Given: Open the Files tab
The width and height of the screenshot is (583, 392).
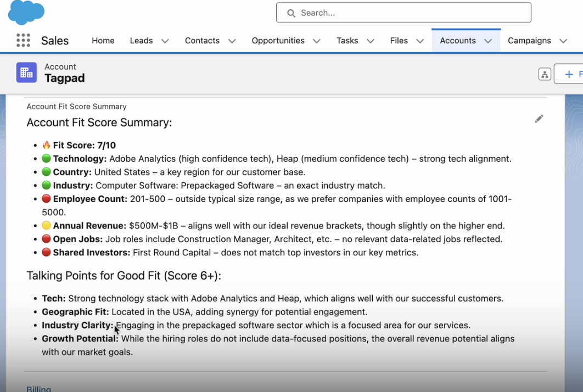Looking at the screenshot, I should [399, 41].
